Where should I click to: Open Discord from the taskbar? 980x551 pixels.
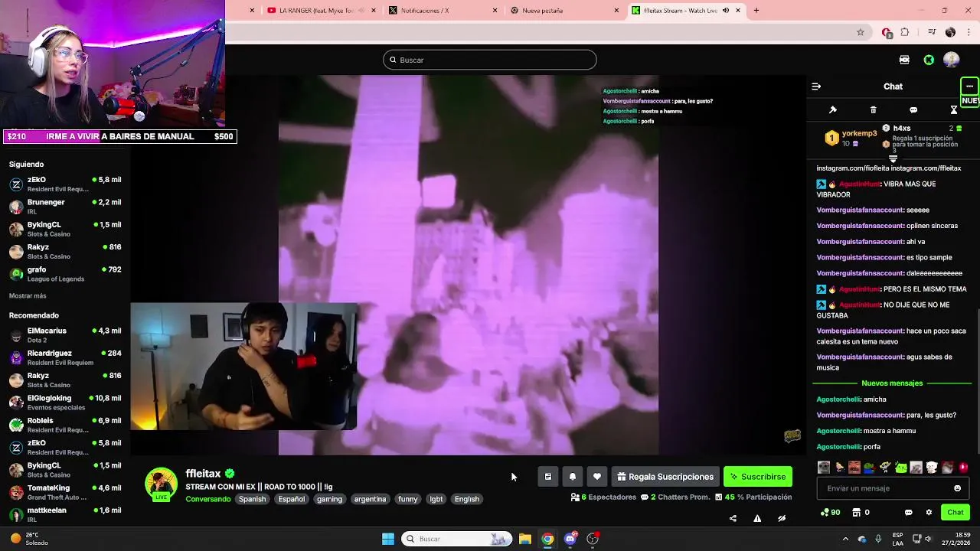click(x=570, y=539)
